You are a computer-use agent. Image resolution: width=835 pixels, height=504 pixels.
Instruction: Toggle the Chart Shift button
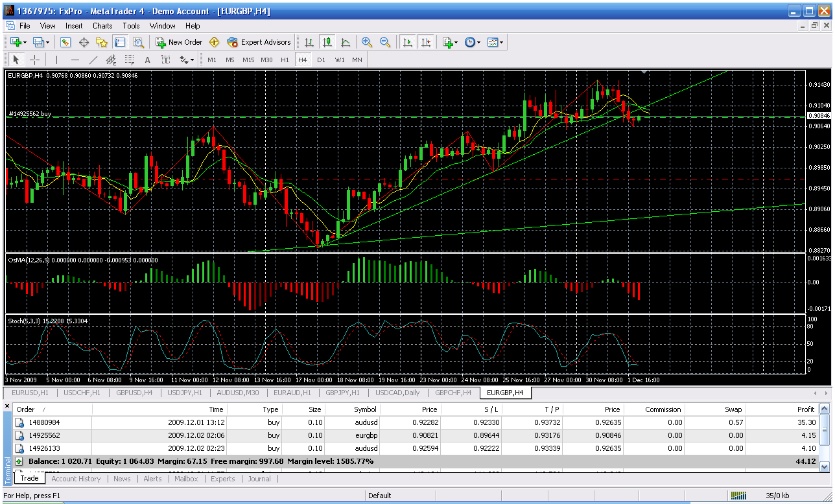425,42
